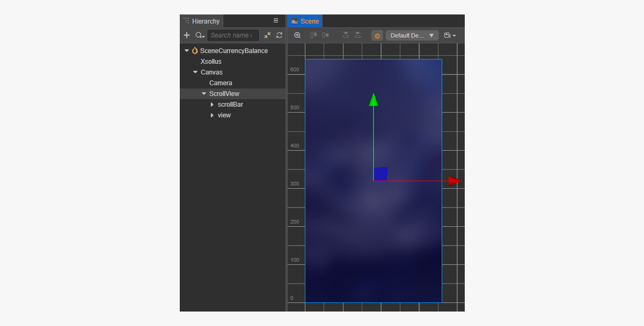This screenshot has height=326, width=644.
Task: Click the add node plus icon
Action: pos(187,35)
